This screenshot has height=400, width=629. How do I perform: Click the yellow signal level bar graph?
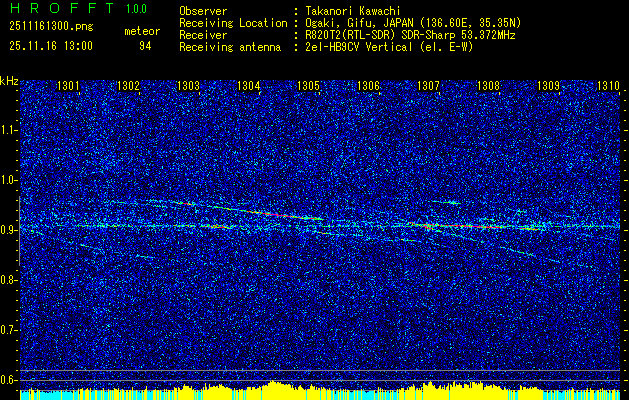[320, 390]
